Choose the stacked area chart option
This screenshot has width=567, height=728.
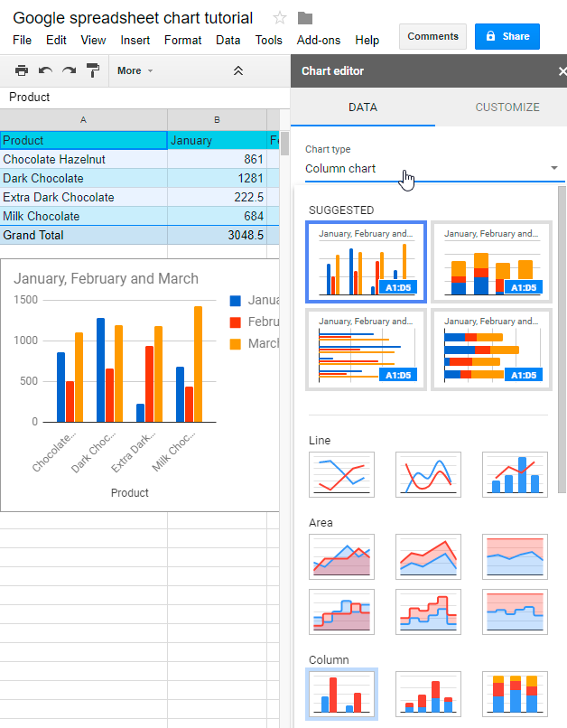click(428, 556)
